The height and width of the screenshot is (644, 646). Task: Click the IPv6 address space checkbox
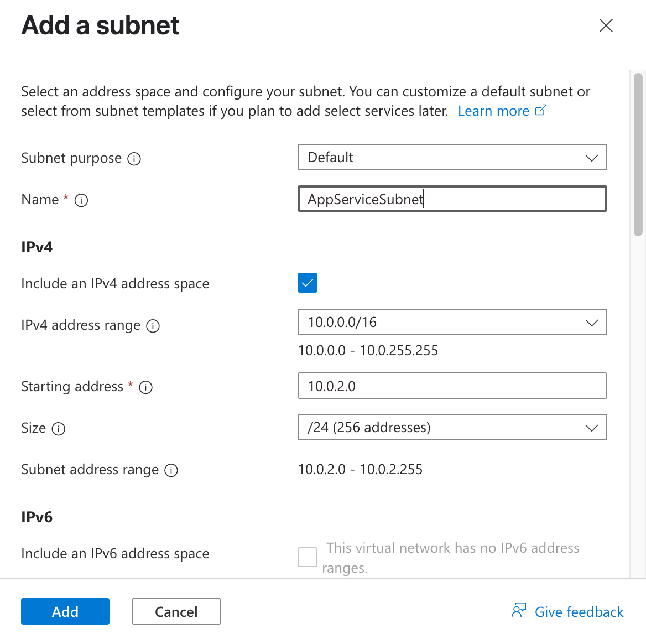click(x=308, y=557)
